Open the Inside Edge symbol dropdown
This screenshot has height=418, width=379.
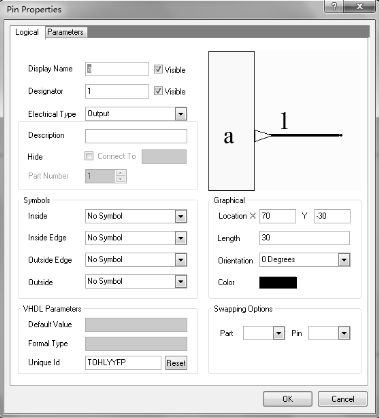[181, 238]
